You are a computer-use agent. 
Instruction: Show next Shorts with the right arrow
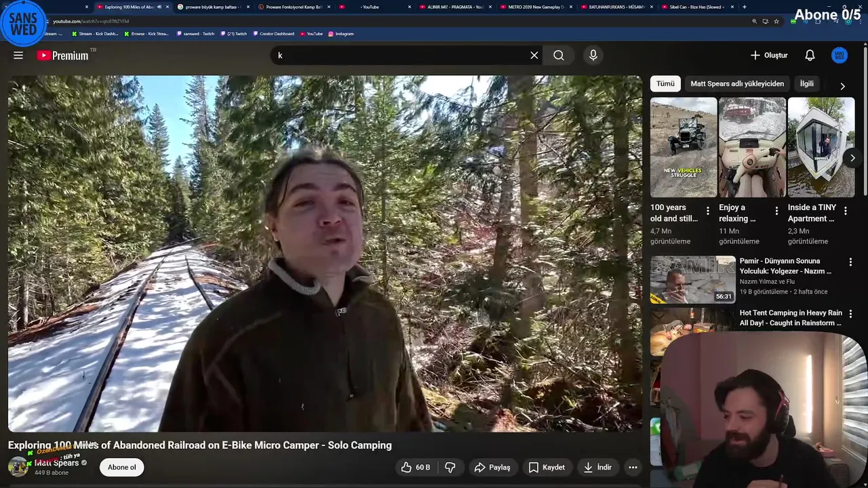click(x=852, y=158)
